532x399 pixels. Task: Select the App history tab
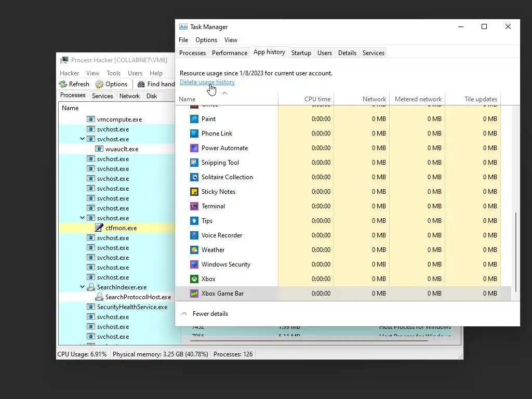269,52
